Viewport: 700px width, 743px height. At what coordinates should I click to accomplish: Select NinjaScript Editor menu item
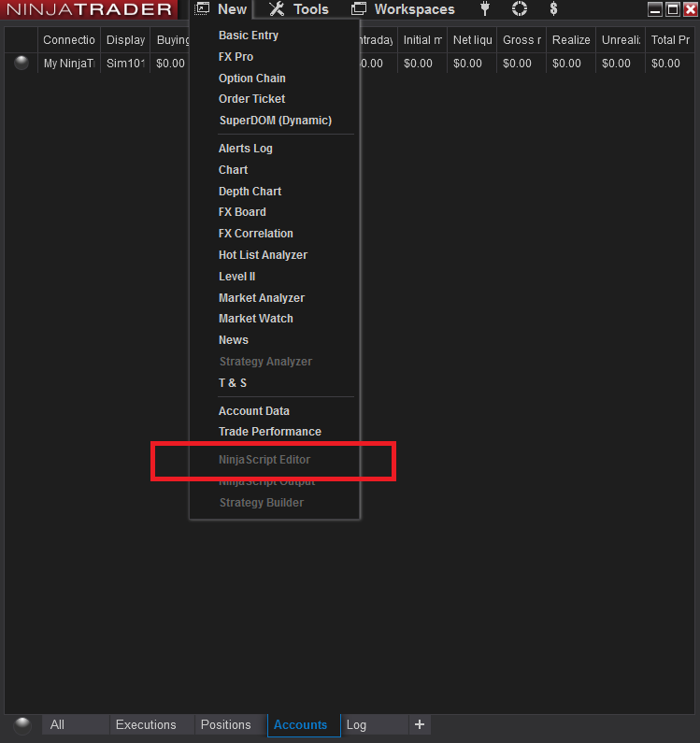(264, 460)
